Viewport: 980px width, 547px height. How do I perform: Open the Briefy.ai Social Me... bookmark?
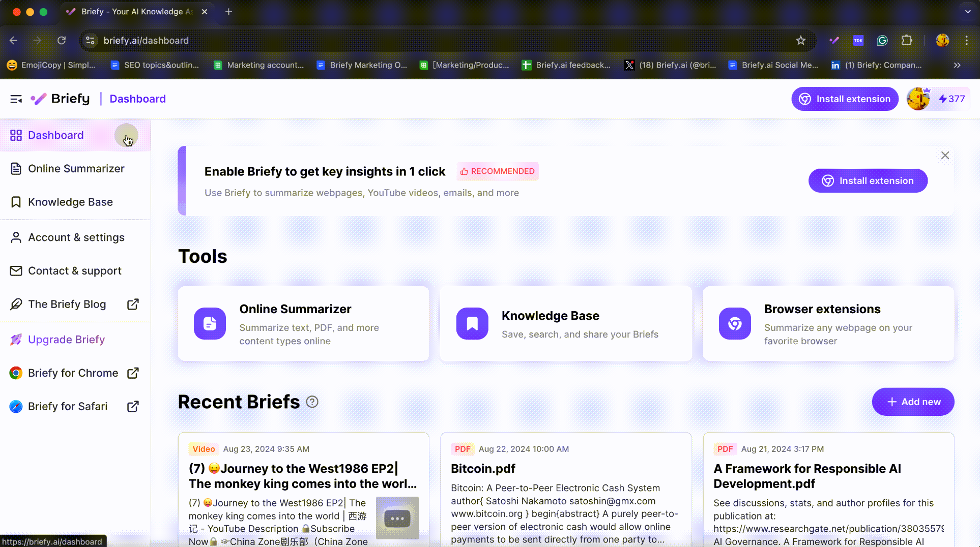tap(773, 65)
